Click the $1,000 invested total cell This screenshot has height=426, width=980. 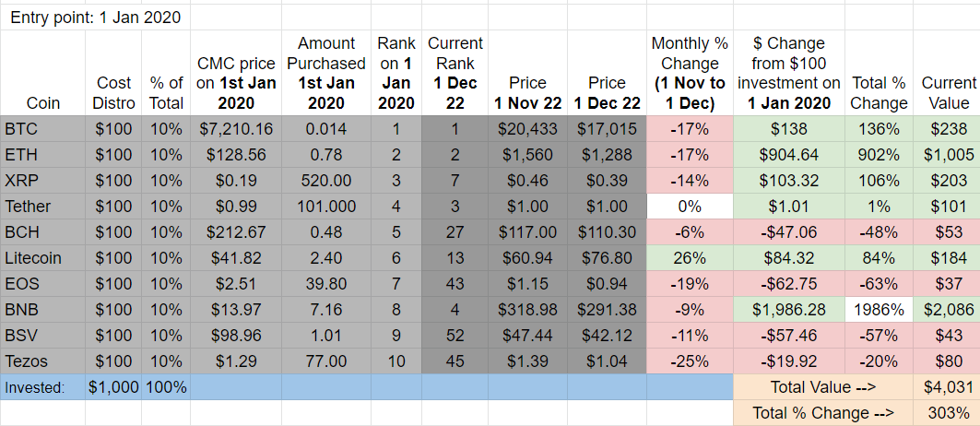(113, 387)
